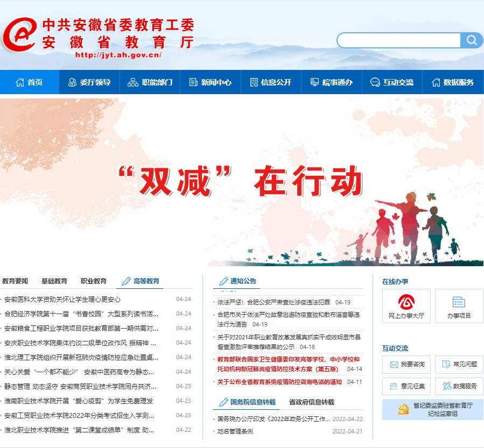
Task: Click the 意见征集 label text
Action: [x=413, y=386]
